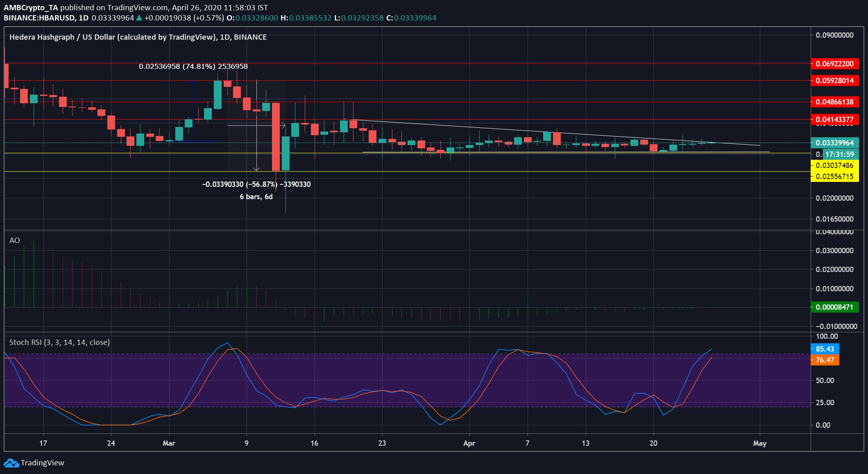Click the green AO value 0.00008471
Viewport: 868px width, 474px height.
pos(835,307)
